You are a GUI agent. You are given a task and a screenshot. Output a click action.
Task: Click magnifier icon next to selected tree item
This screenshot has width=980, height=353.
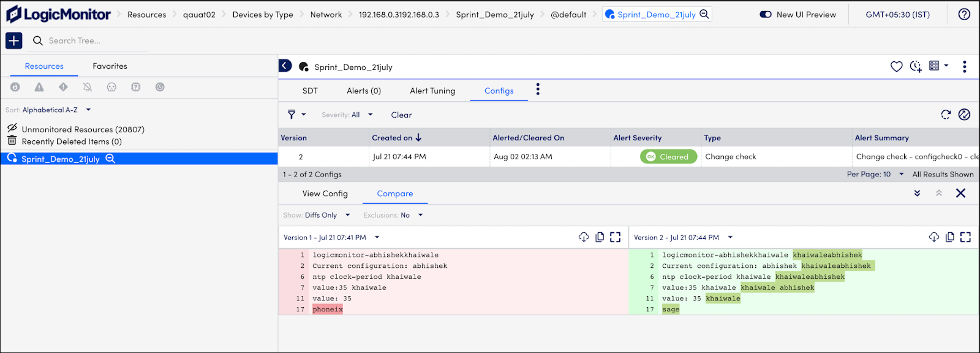point(110,159)
